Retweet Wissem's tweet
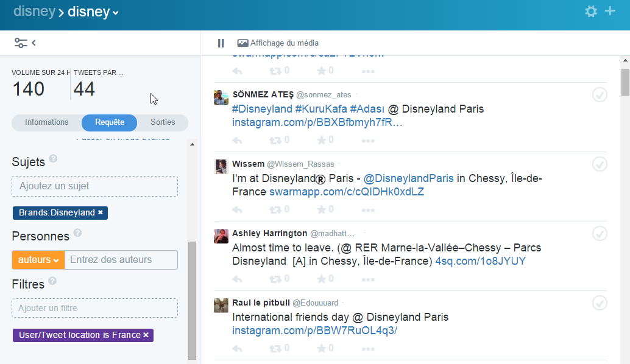The image size is (630, 364). (x=275, y=210)
